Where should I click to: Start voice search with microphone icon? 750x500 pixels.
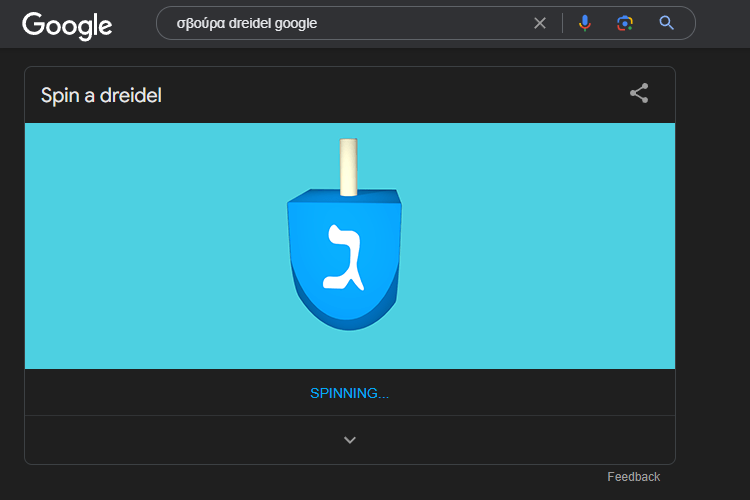click(585, 23)
